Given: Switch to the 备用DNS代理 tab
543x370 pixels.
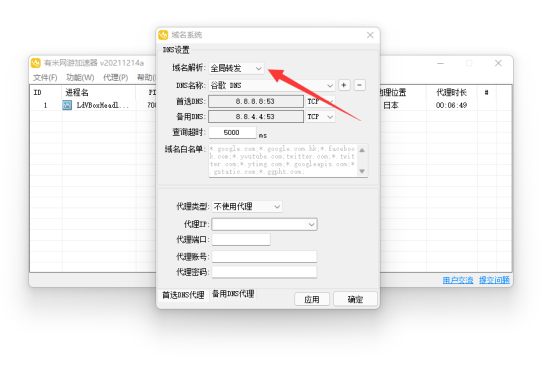Looking at the screenshot, I should click(x=233, y=294).
